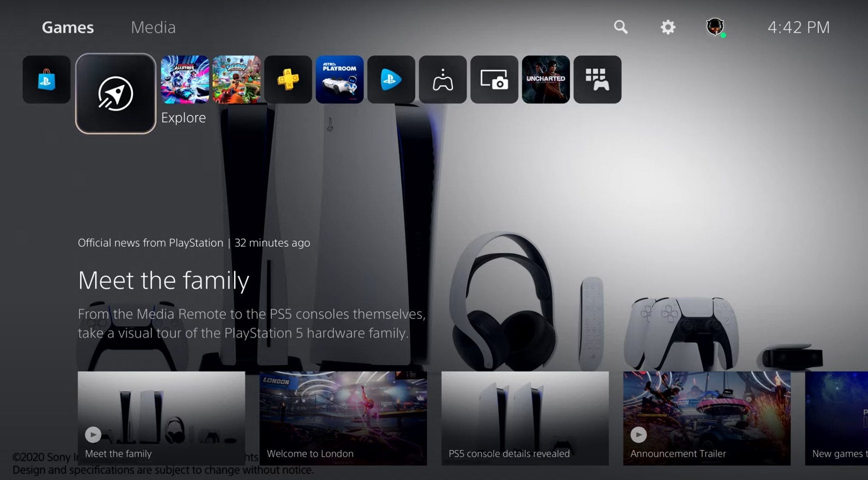The height and width of the screenshot is (480, 868).
Task: Switch to the Games tab
Action: (67, 27)
